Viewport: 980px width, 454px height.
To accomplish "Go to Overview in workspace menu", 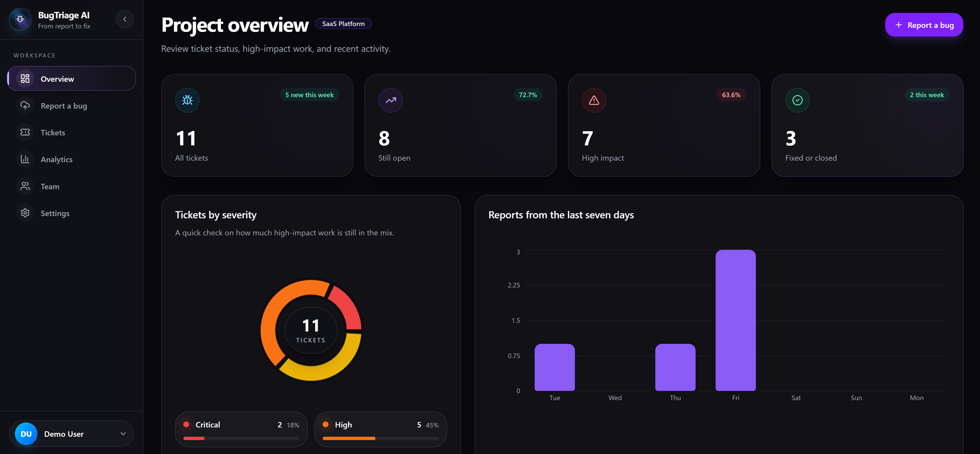I will click(x=72, y=78).
